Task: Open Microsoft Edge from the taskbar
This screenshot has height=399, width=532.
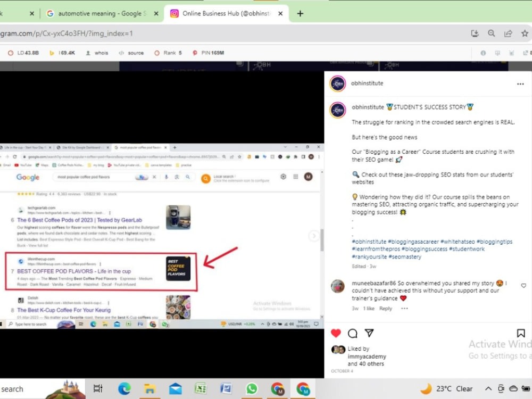Action: click(124, 389)
